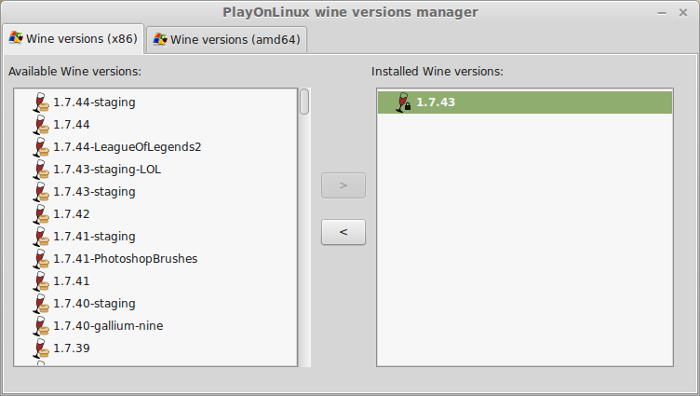The width and height of the screenshot is (700, 396).
Task: Click the wine icon next to plain 1.7.44
Action: coord(41,125)
